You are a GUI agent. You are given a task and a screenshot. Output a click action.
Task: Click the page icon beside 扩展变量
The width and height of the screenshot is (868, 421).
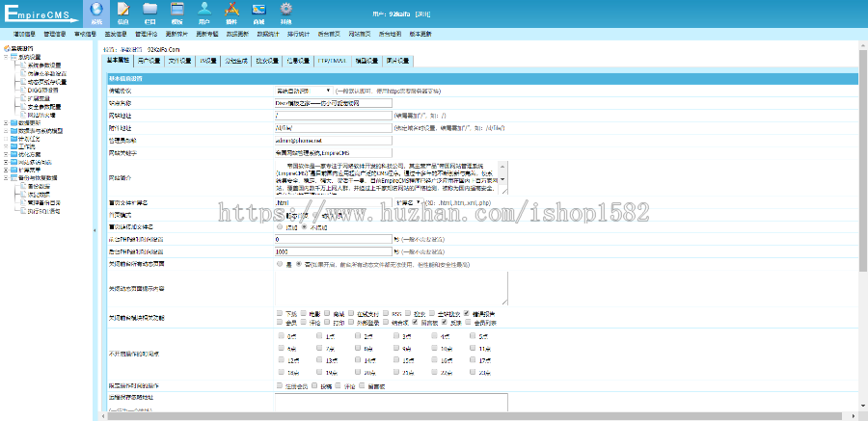(x=23, y=98)
